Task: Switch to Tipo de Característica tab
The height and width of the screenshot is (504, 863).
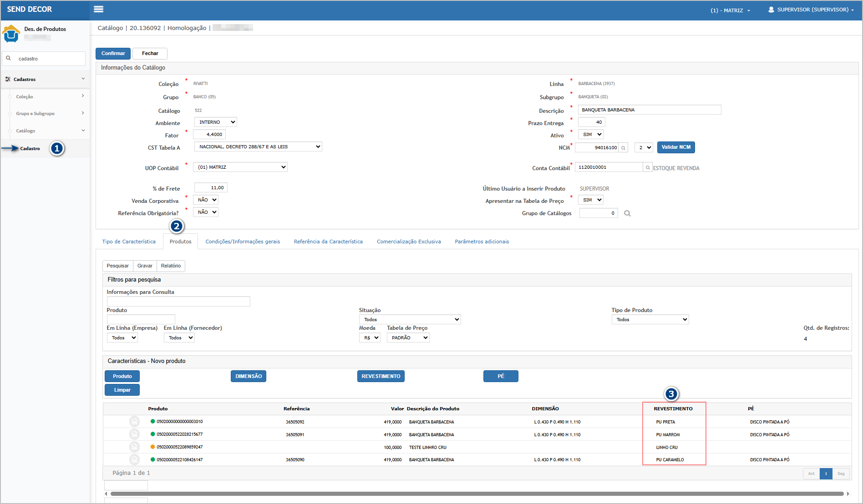Action: click(129, 242)
